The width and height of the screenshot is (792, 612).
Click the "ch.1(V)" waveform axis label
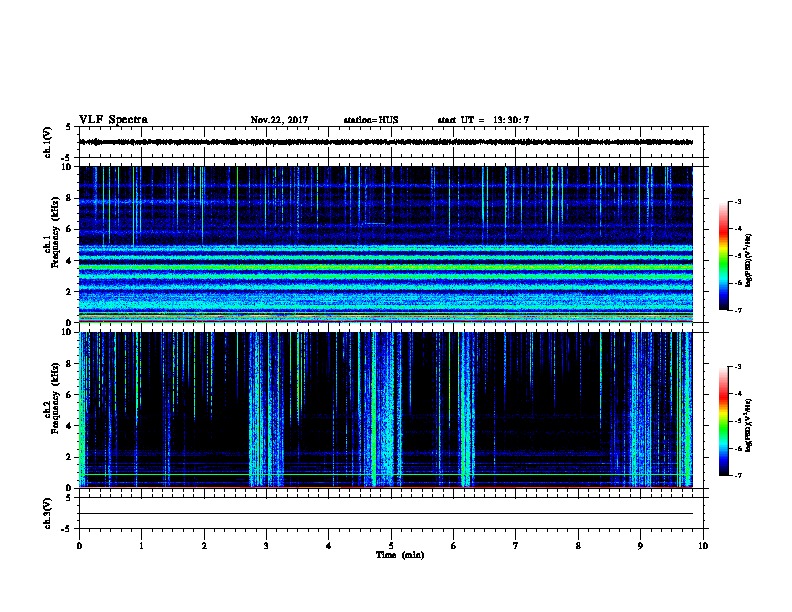click(48, 142)
